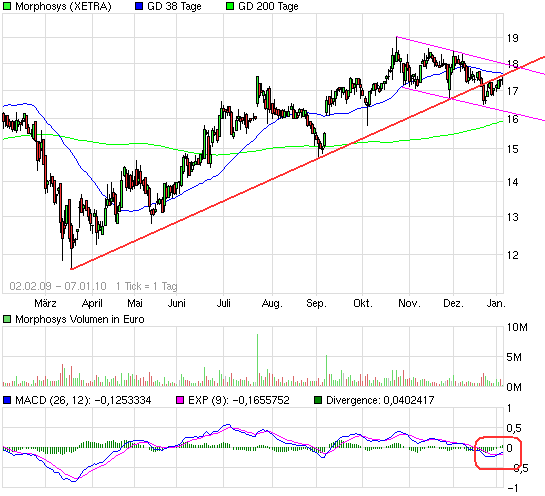
Task: Click the price axis value 14
Action: [513, 182]
